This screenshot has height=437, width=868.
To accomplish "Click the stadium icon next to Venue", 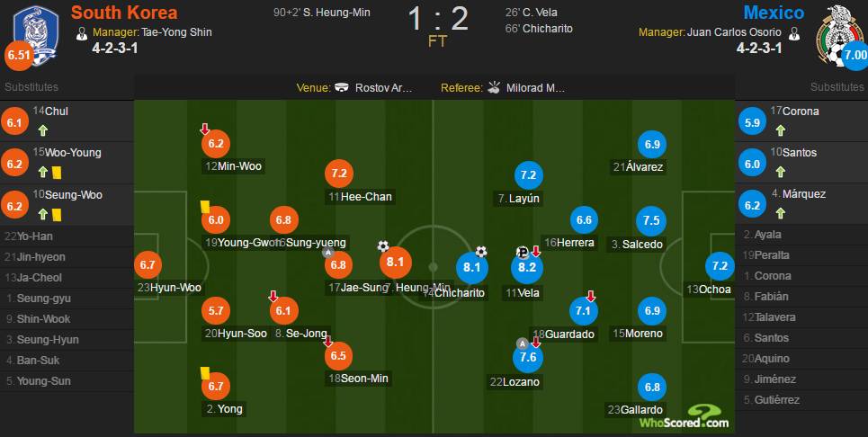I will (342, 88).
